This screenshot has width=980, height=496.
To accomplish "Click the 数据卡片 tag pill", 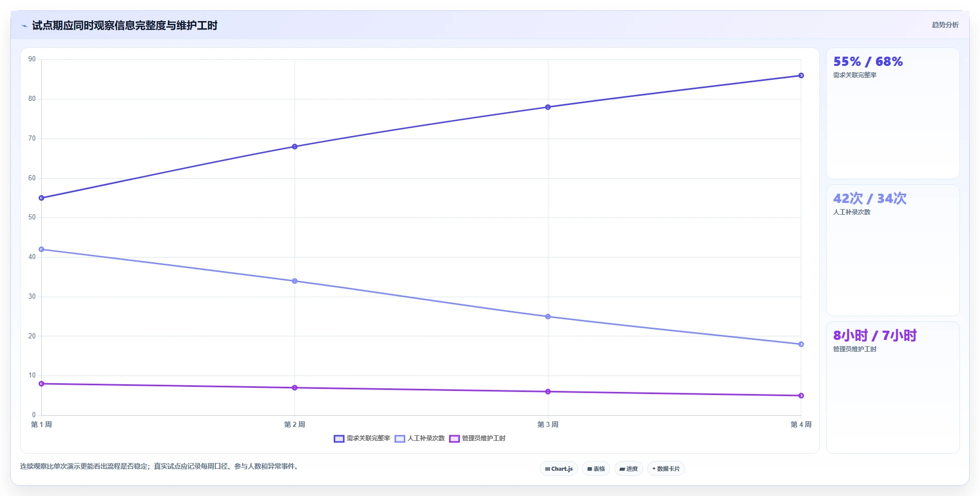I will (666, 469).
